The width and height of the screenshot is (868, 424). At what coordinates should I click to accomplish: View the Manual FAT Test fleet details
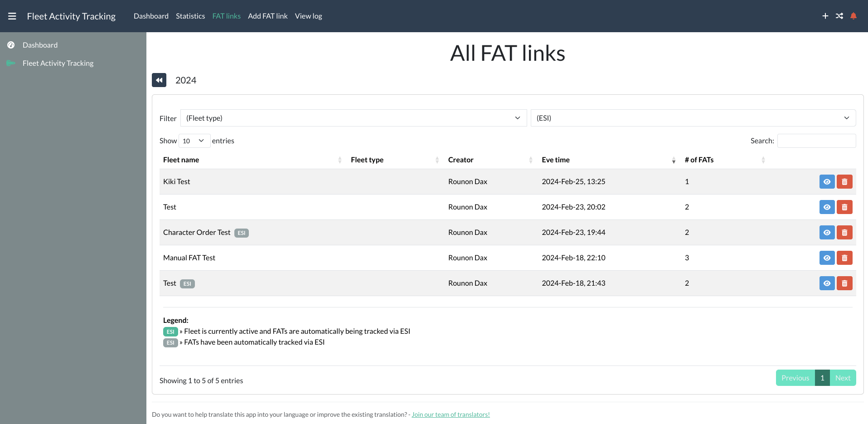pos(827,258)
